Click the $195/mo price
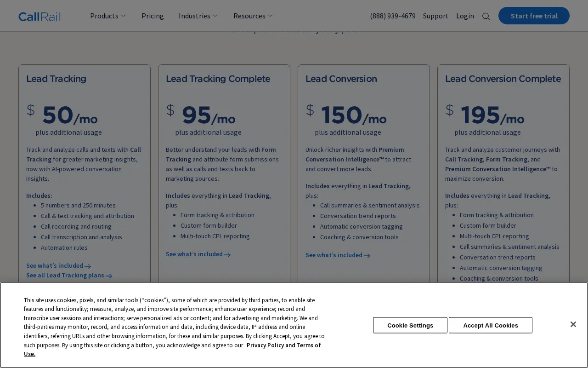 pos(485,115)
